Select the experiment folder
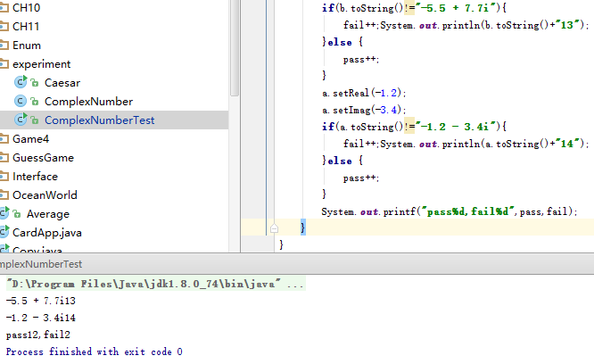 click(x=41, y=64)
